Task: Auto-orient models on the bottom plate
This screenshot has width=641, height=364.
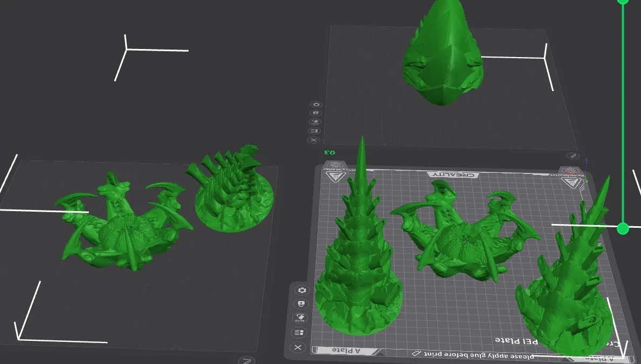Action: 301,318
